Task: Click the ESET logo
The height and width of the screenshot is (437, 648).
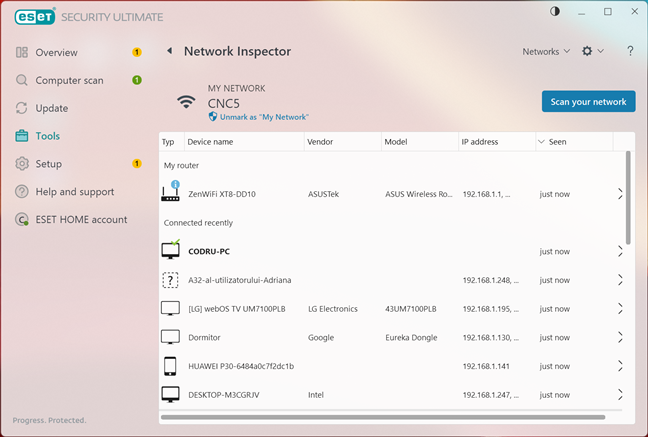Action: coord(35,17)
